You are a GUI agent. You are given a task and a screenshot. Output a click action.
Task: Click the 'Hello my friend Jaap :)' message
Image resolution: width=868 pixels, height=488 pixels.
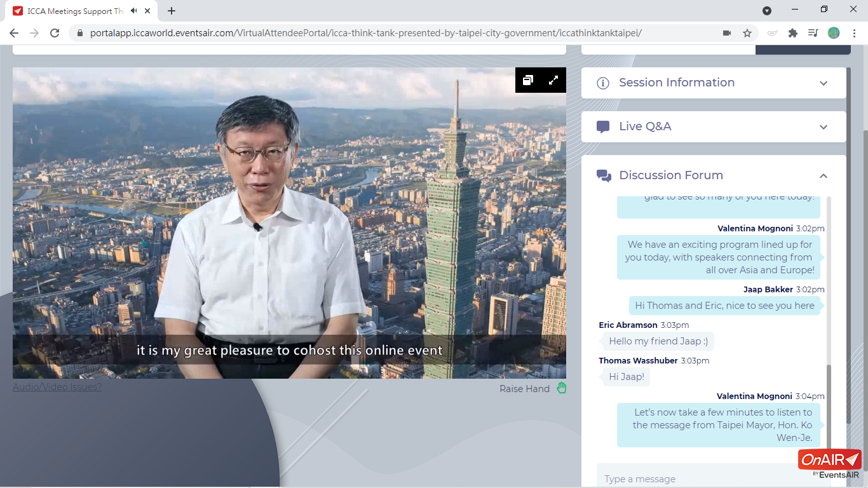[658, 341]
